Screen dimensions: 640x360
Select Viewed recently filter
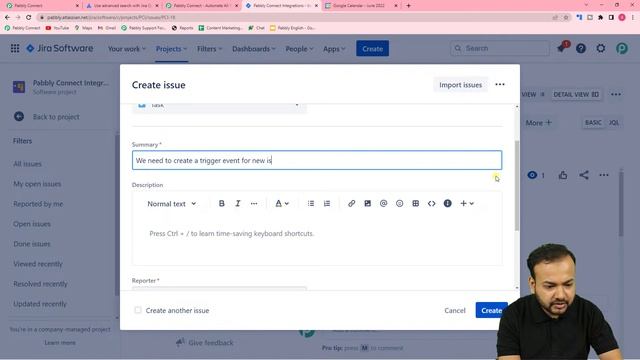pos(38,264)
